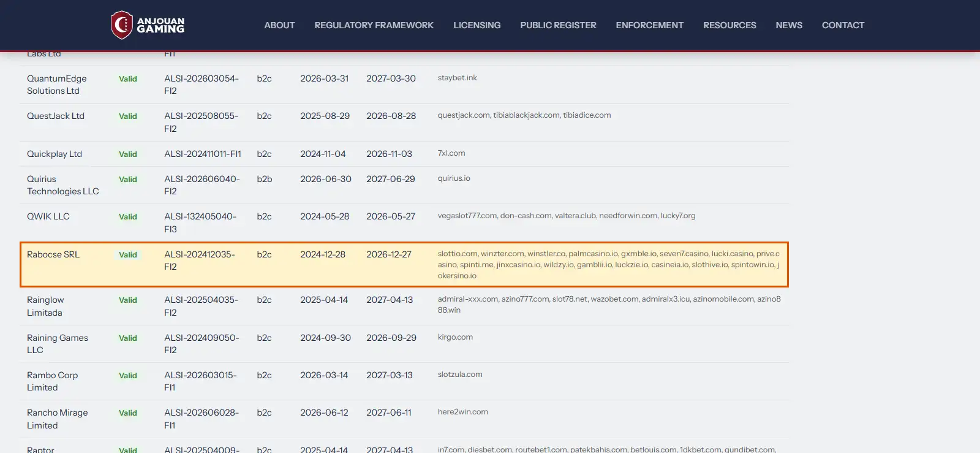Image resolution: width=980 pixels, height=453 pixels.
Task: Select license ALSI-202409050-FI2
Action: click(202, 344)
